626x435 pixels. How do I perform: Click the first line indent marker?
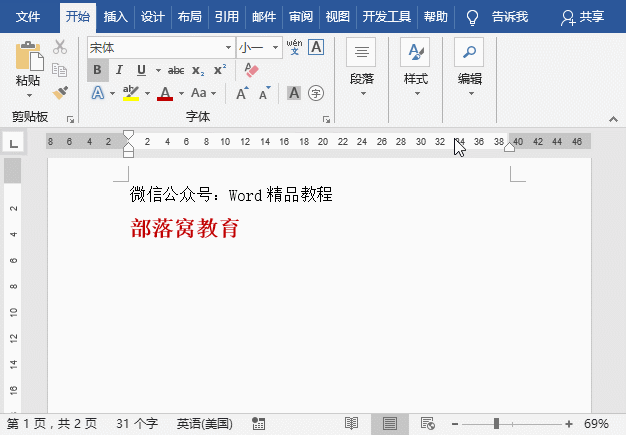pos(128,134)
